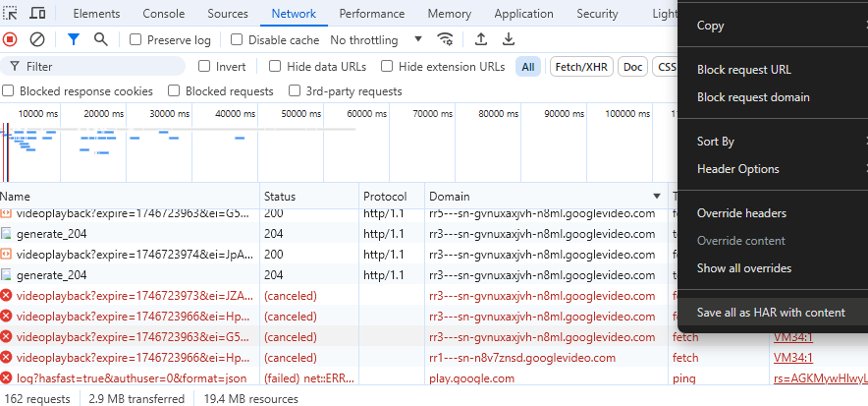Click the 162 requests status text
Image resolution: width=868 pixels, height=406 pixels.
37,399
